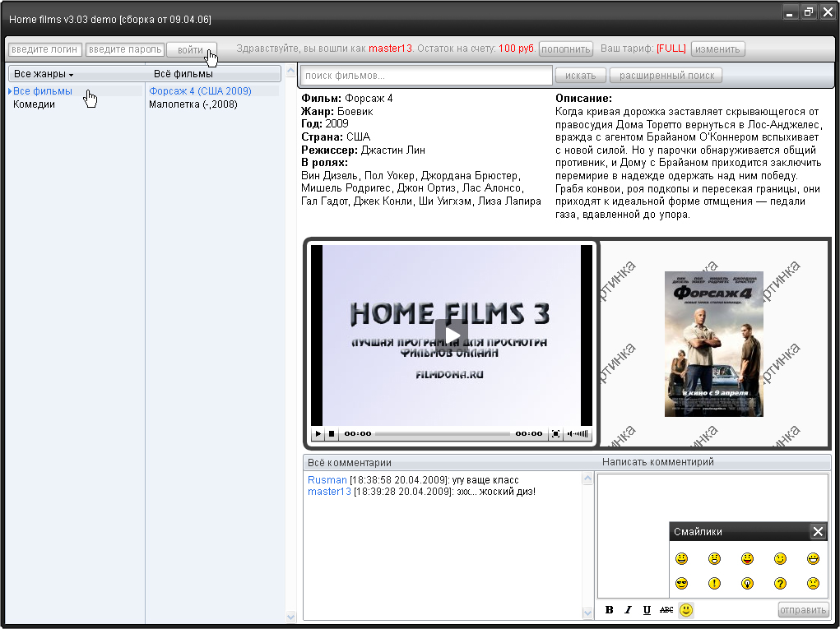Screen dimensions: 840x629
Task: Click the comments list scroll-up arrow
Action: [x=587, y=479]
